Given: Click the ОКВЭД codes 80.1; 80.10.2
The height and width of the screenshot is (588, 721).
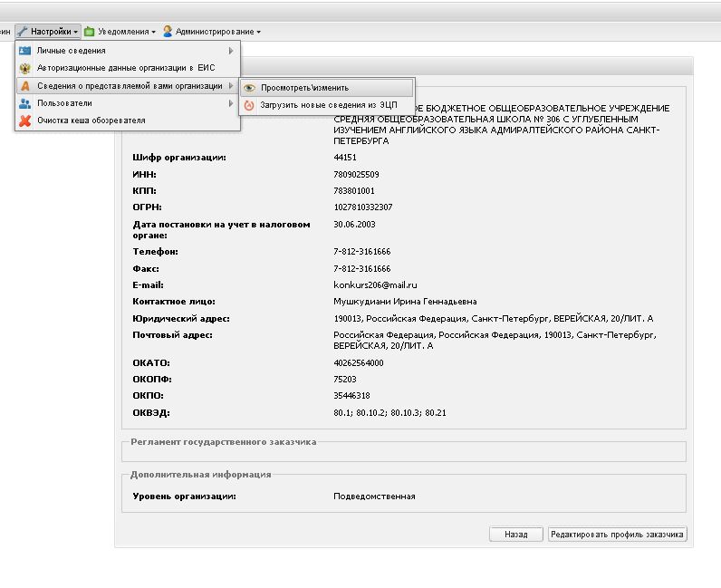Looking at the screenshot, I should click(x=389, y=413).
